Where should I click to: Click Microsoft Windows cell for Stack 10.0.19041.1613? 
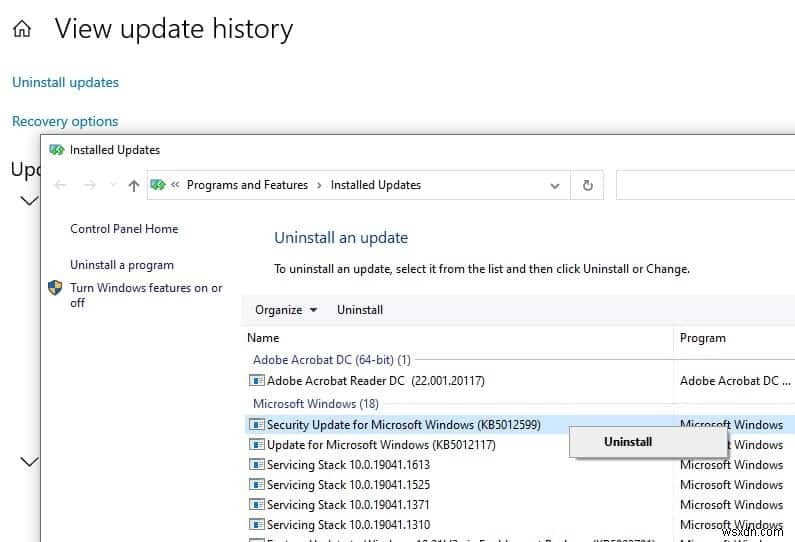pyautogui.click(x=731, y=465)
